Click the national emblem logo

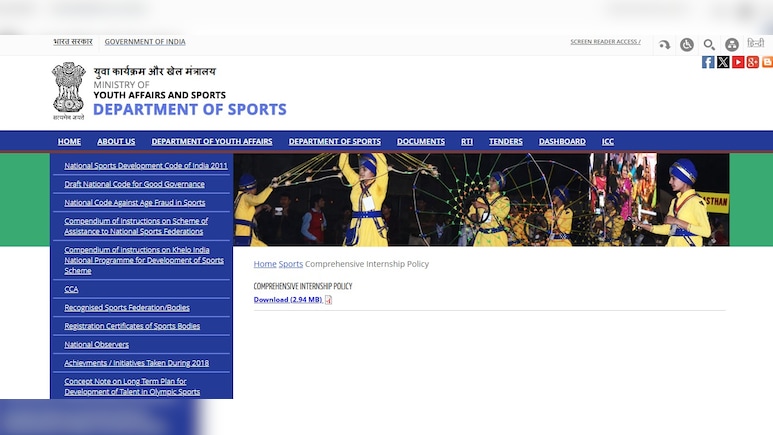click(68, 90)
